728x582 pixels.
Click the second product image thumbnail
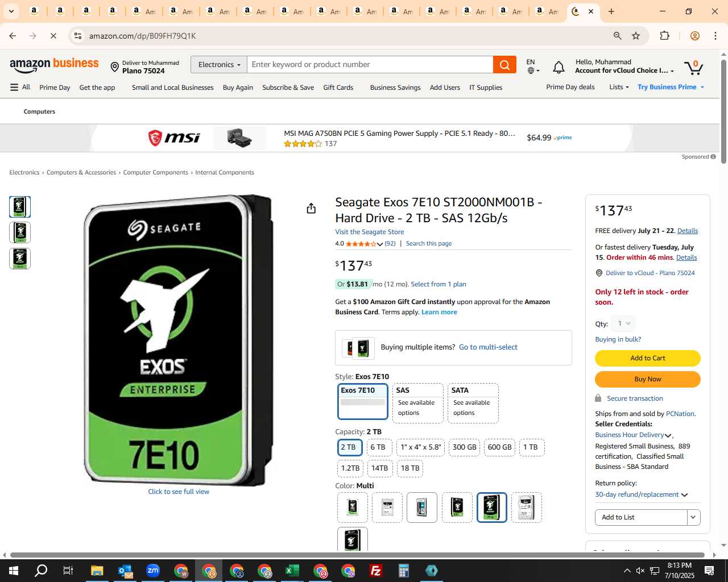click(20, 232)
